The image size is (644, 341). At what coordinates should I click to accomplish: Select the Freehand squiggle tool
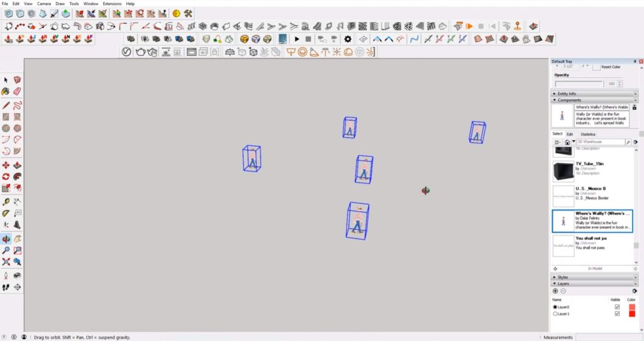point(17,106)
